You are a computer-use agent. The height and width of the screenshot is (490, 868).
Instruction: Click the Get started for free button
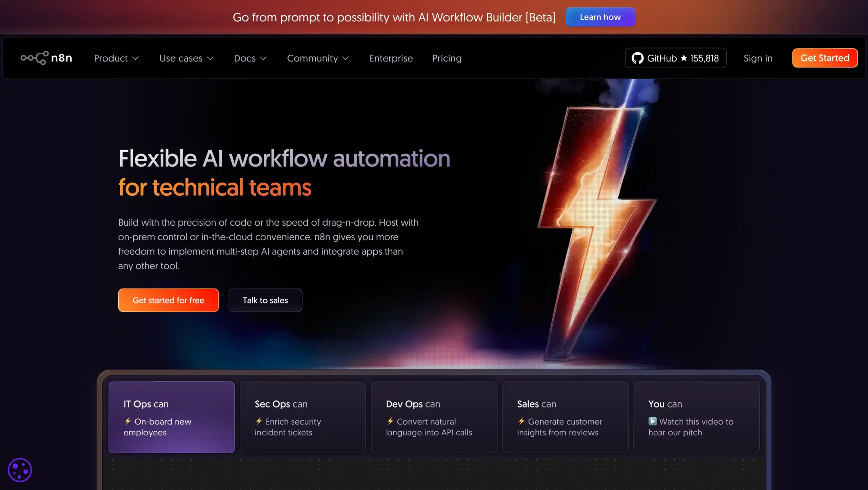pyautogui.click(x=168, y=300)
